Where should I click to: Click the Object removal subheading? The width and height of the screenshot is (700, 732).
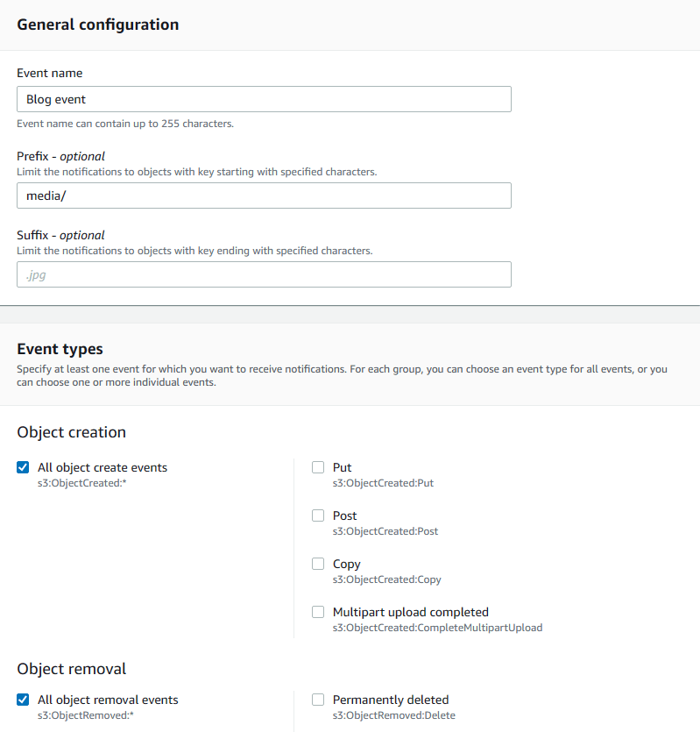[72, 669]
